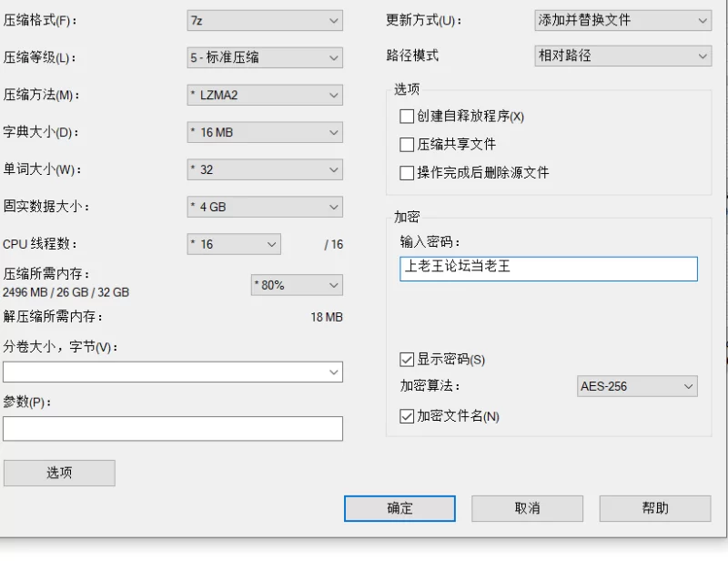Viewport: 728px width, 561px height.
Task: Open the LZMA2 压缩方法 dropdown
Action: [264, 95]
